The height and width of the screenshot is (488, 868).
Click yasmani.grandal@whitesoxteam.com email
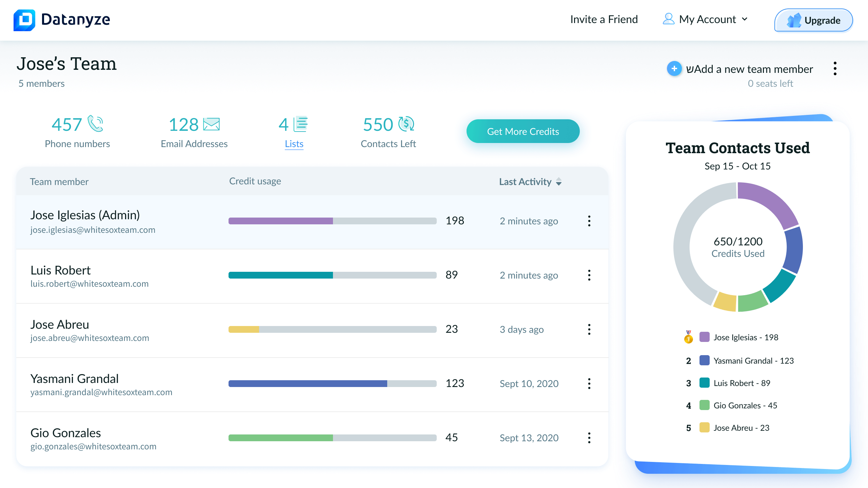coord(101,392)
